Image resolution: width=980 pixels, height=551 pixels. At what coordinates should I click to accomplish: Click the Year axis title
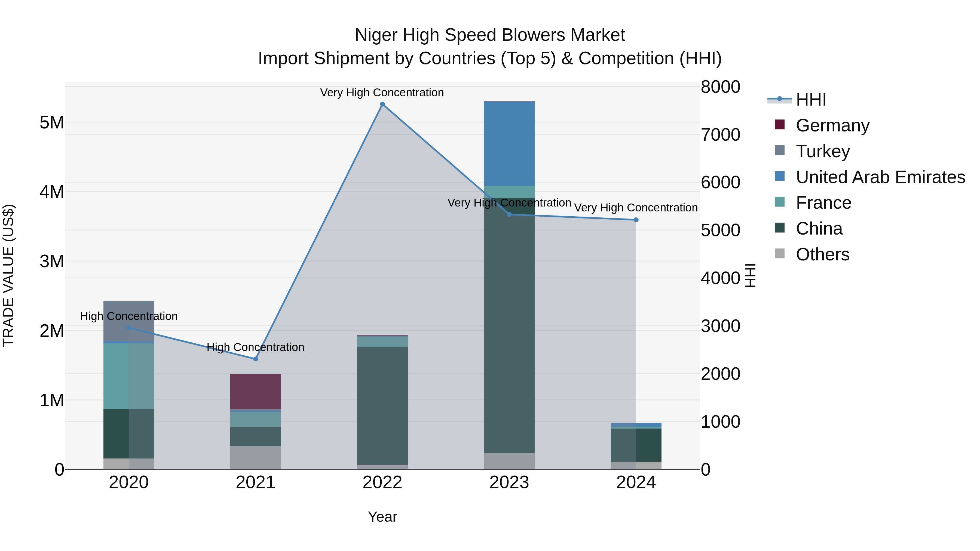click(382, 517)
